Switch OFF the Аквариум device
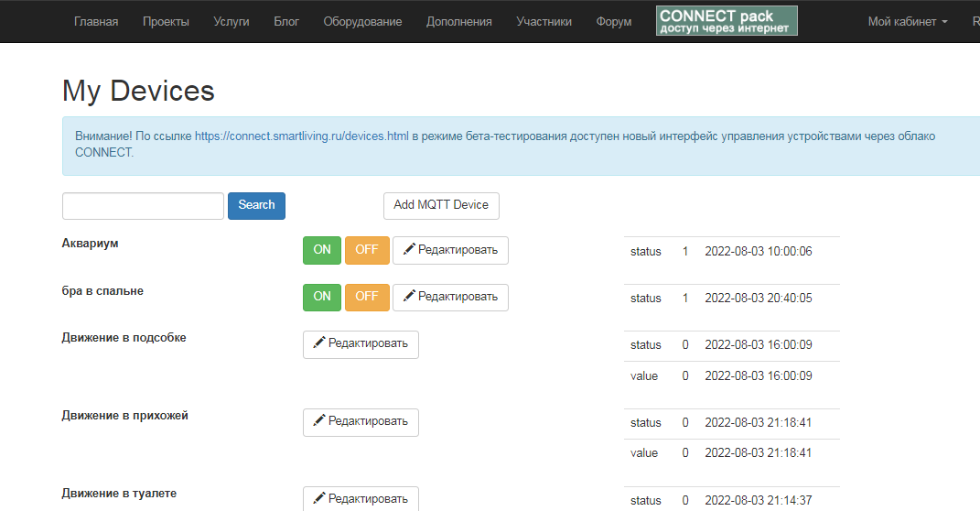This screenshot has height=511, width=980. (367, 250)
